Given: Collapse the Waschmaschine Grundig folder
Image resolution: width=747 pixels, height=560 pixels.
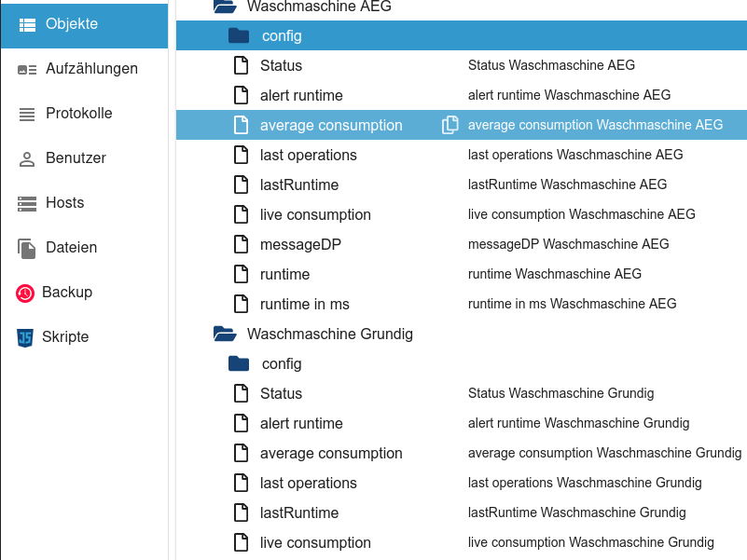Looking at the screenshot, I should pos(224,334).
